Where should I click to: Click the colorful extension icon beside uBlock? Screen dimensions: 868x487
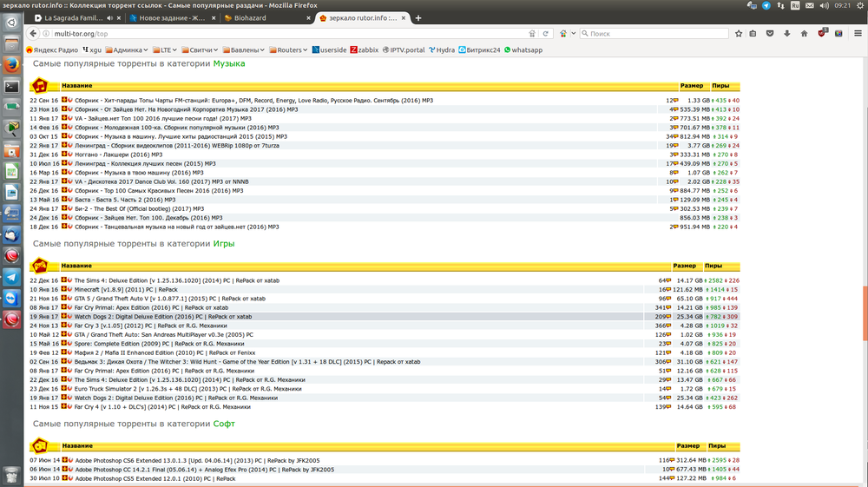tap(838, 34)
